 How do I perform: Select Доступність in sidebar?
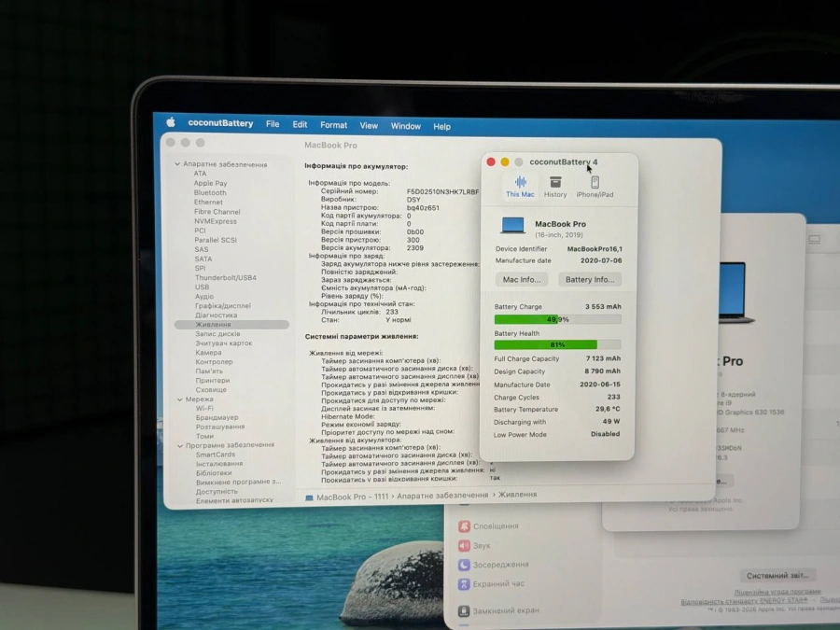(x=217, y=492)
